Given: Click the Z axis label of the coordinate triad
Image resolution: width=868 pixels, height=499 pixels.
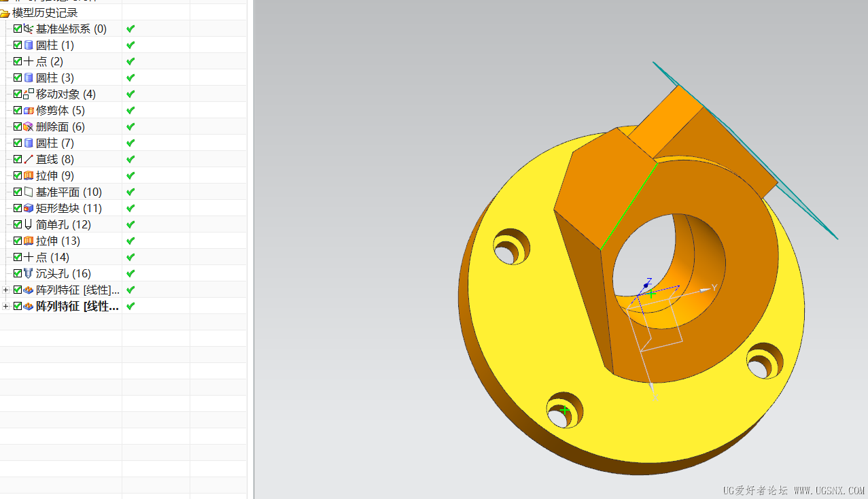Looking at the screenshot, I should [x=649, y=280].
